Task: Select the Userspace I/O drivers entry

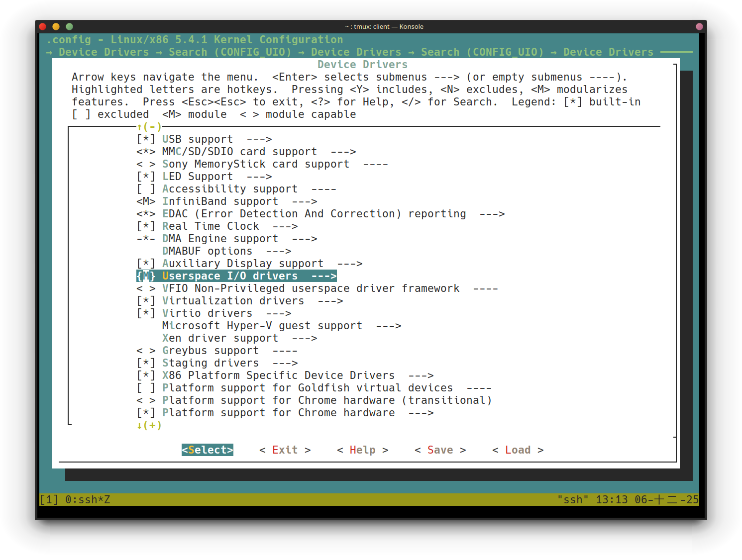Action: tap(230, 276)
